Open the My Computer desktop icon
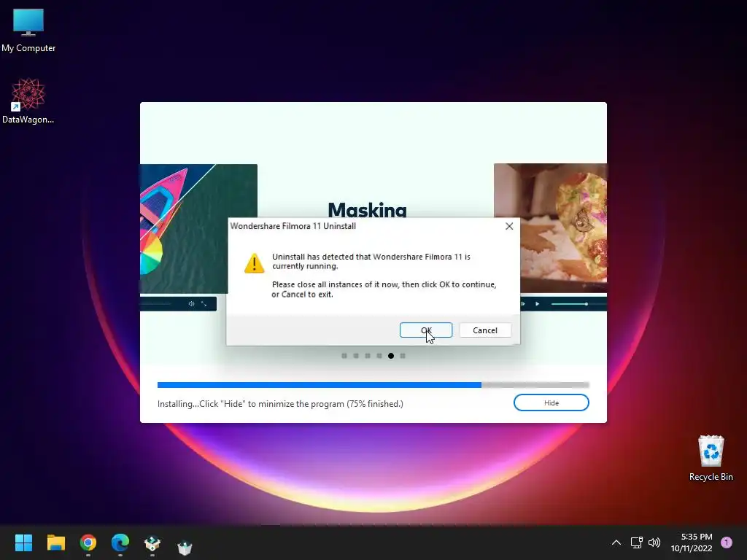Image resolution: width=747 pixels, height=560 pixels. click(28, 29)
